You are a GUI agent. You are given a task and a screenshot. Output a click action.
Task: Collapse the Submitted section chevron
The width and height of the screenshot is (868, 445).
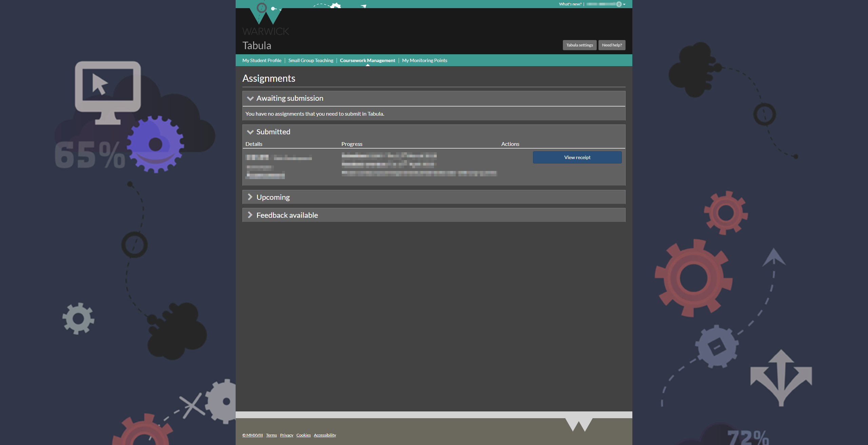[x=250, y=132]
